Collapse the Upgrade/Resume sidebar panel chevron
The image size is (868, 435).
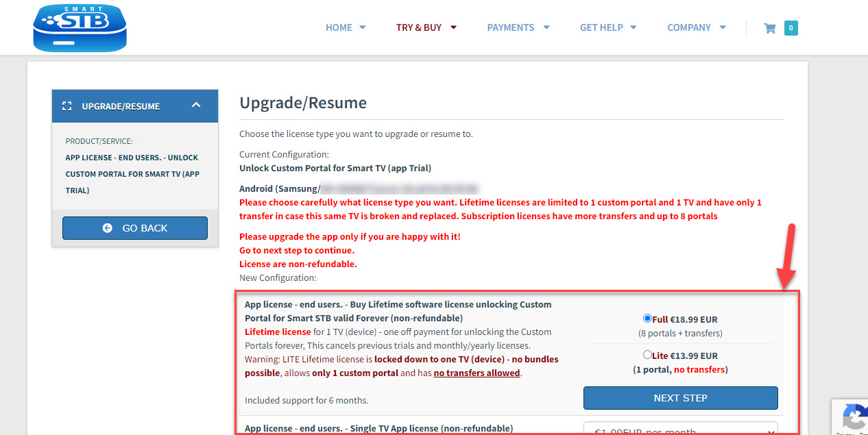pyautogui.click(x=196, y=105)
